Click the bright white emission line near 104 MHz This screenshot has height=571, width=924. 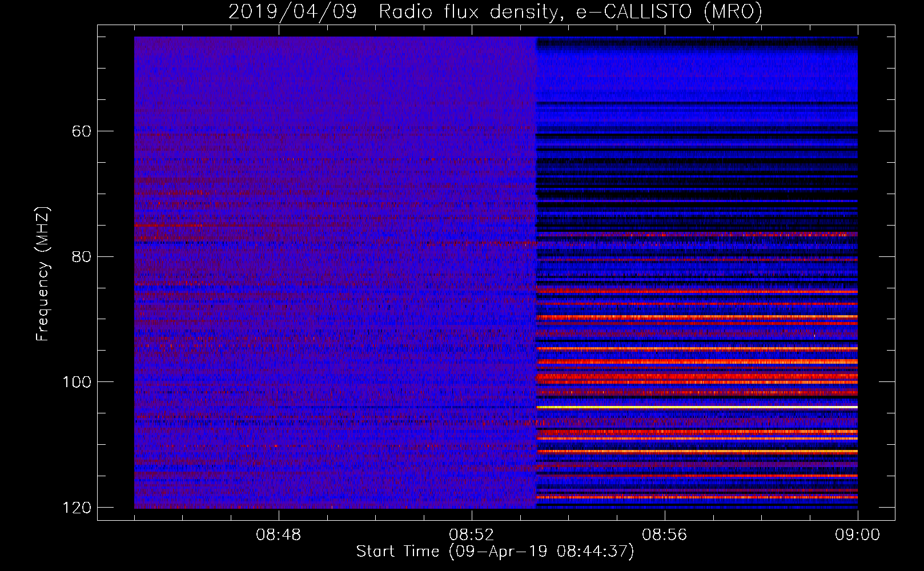tap(697, 407)
